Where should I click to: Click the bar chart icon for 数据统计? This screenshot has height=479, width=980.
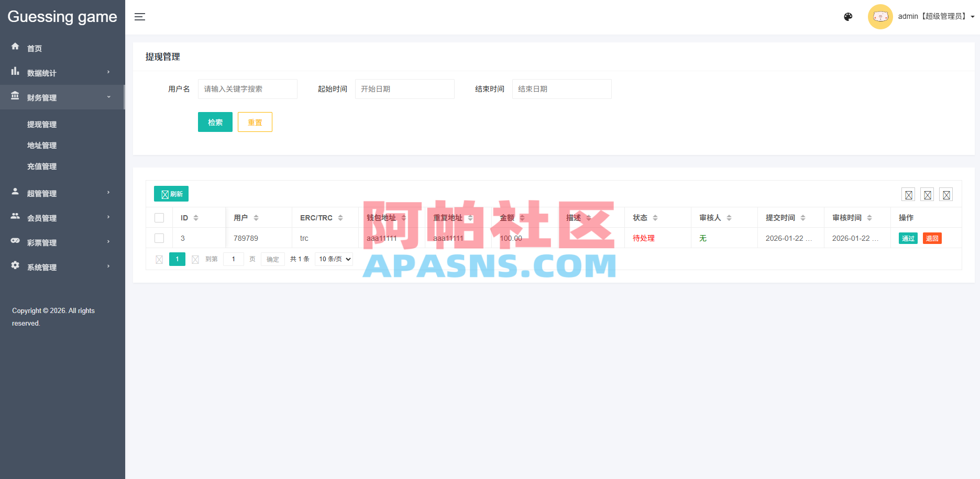[x=15, y=71]
